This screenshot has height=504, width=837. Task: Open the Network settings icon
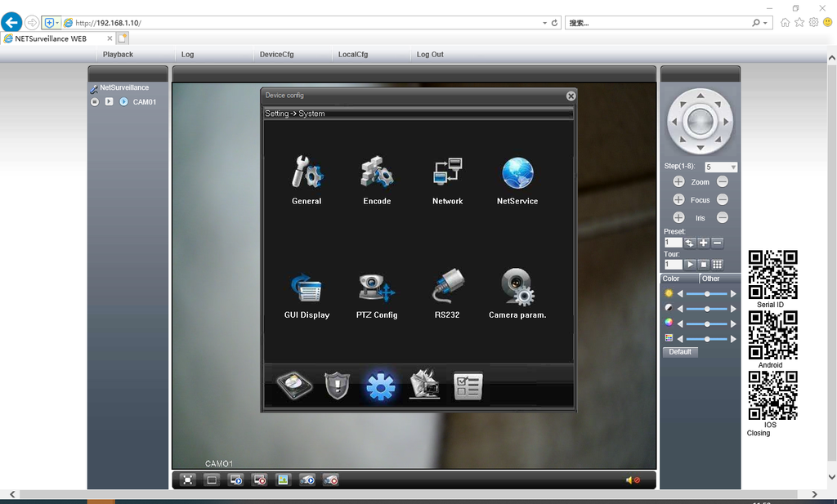tap(447, 172)
